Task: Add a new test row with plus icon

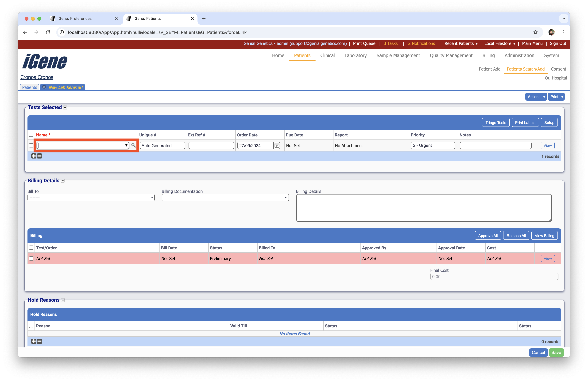Action: tap(34, 156)
